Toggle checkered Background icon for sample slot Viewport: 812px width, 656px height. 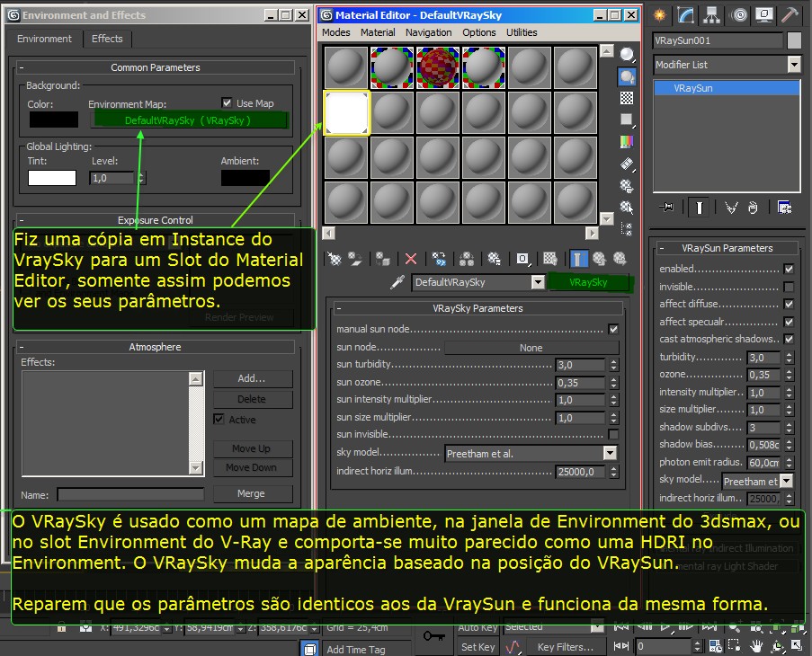click(627, 98)
